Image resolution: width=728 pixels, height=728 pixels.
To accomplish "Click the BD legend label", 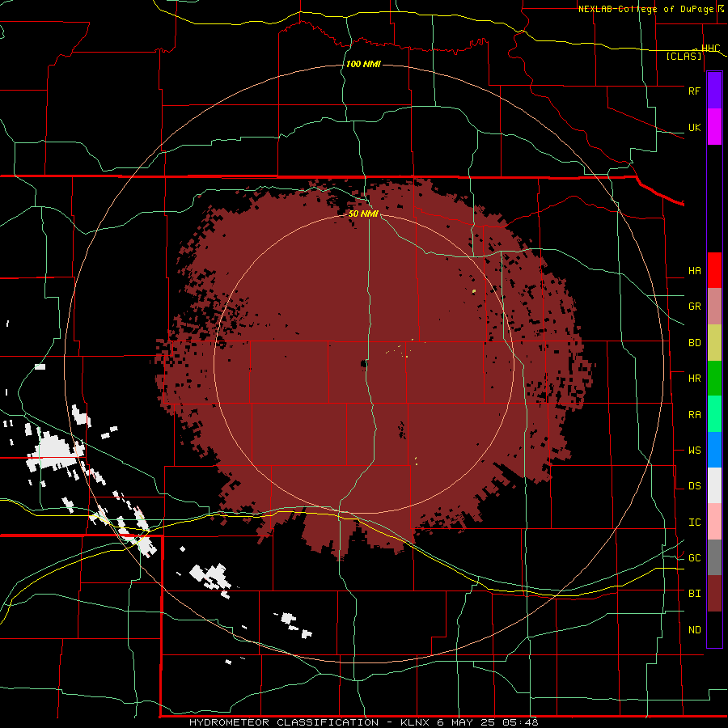I will coord(694,343).
